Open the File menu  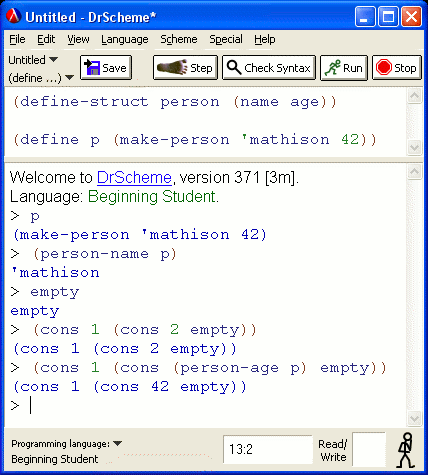click(17, 39)
